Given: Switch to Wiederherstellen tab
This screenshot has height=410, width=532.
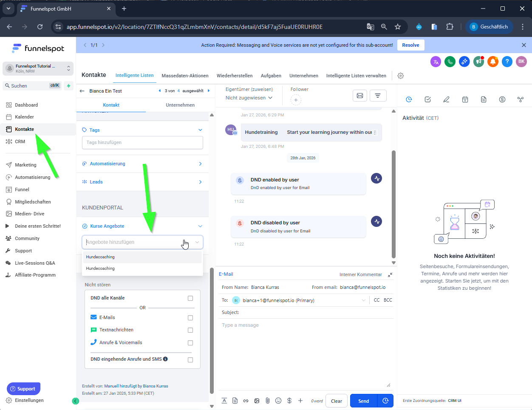Looking at the screenshot, I should coord(235,76).
